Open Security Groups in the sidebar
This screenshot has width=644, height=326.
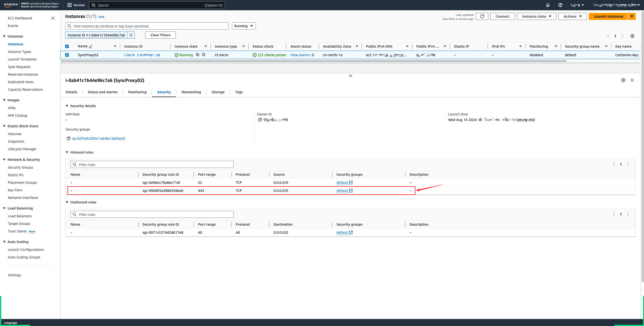(20, 167)
